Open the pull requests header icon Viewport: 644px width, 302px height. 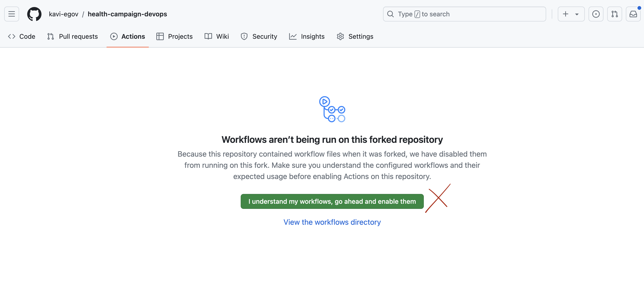point(614,14)
